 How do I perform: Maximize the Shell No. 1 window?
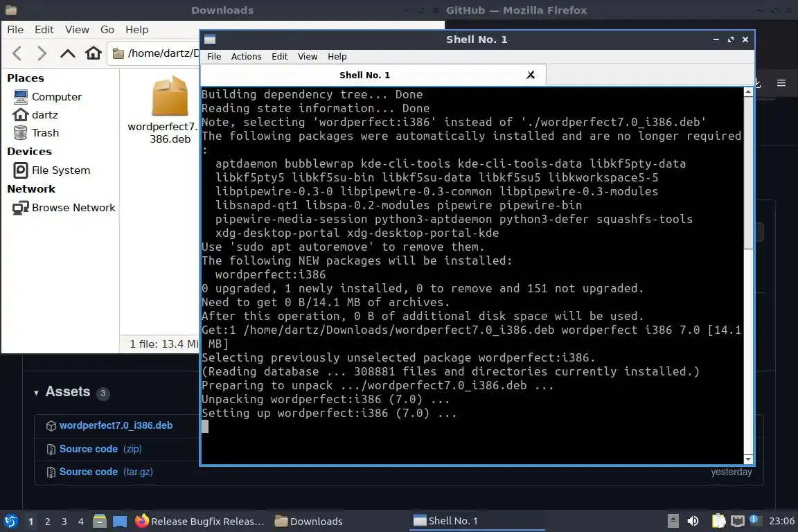point(731,39)
